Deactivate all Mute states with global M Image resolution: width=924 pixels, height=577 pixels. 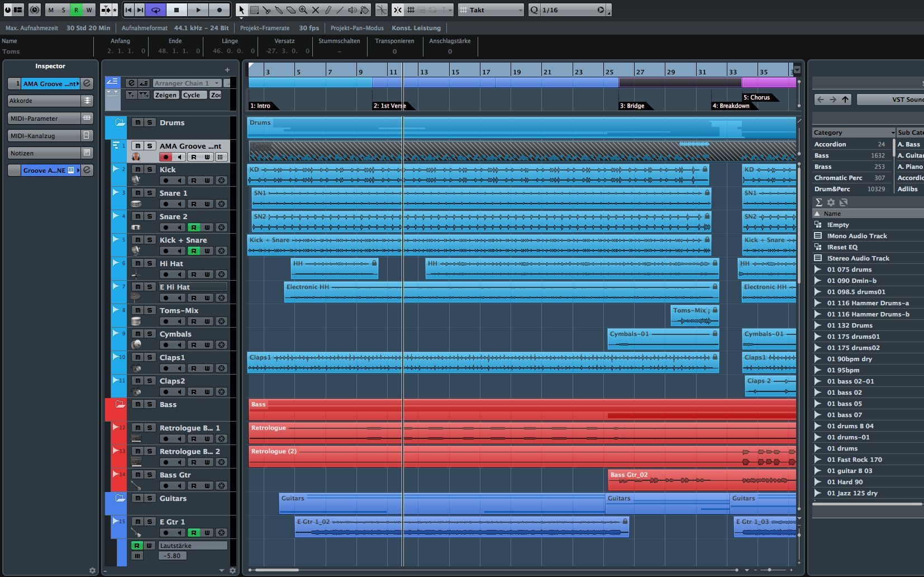point(51,10)
